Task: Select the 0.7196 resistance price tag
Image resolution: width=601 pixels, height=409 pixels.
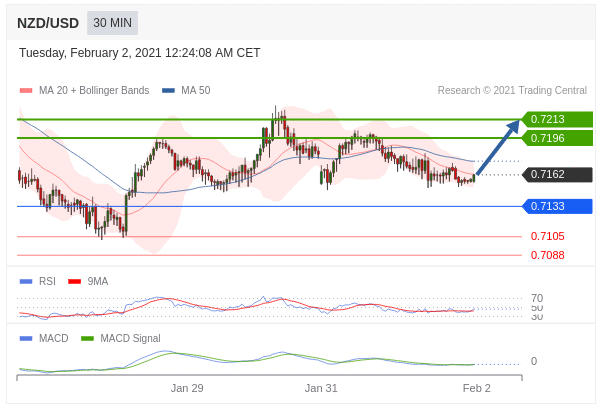Action: [x=558, y=138]
